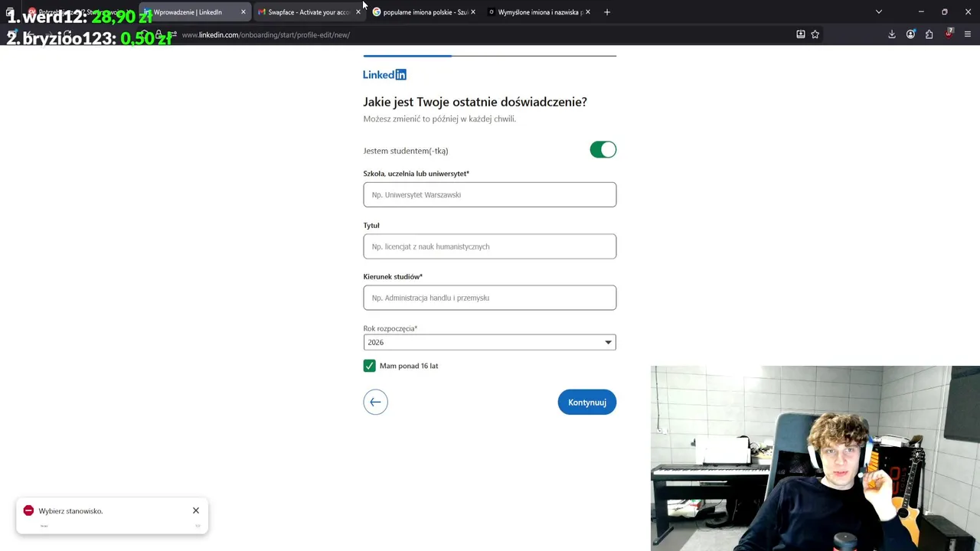Open the browser account profile icon
Viewport: 980px width, 551px height.
pyautogui.click(x=910, y=34)
